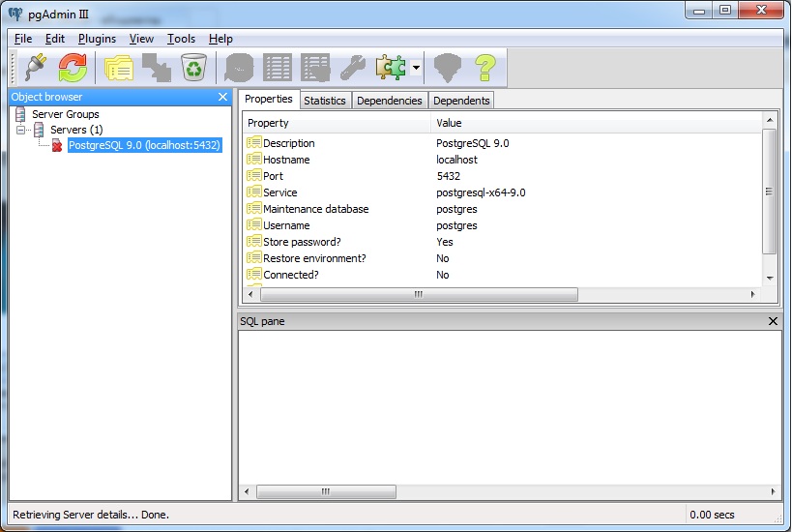Click the Servers (1) node icon
This screenshot has width=792, height=532.
pyautogui.click(x=39, y=130)
